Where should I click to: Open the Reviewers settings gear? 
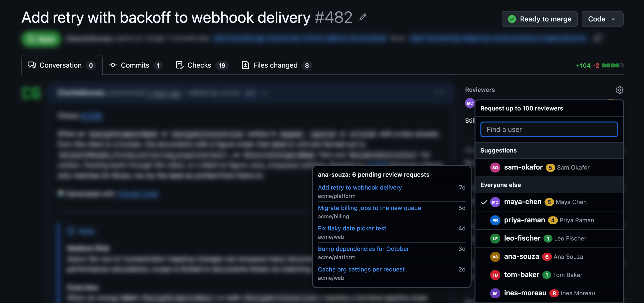pos(619,90)
